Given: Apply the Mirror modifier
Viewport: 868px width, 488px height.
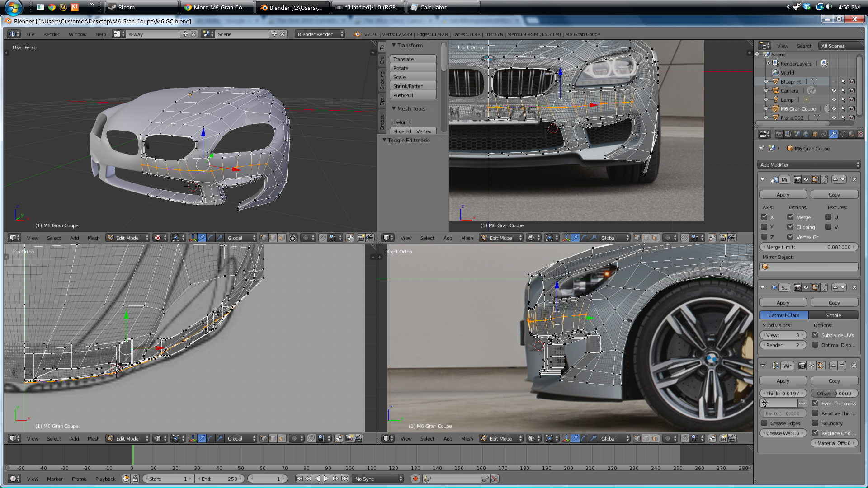Looking at the screenshot, I should (783, 194).
